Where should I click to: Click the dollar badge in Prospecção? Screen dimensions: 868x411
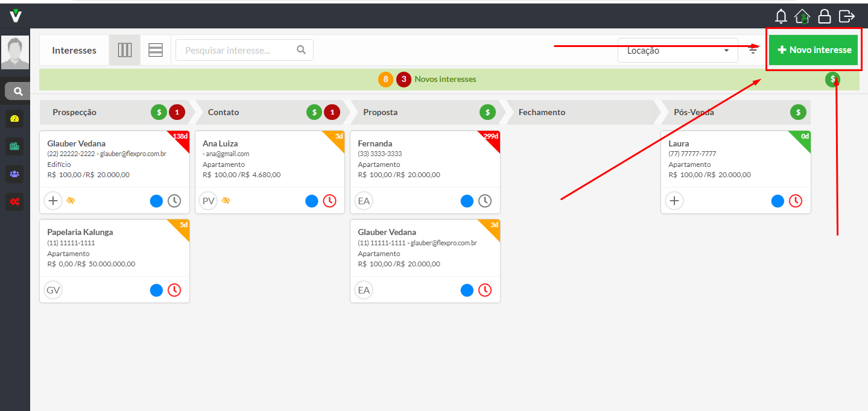coord(159,112)
